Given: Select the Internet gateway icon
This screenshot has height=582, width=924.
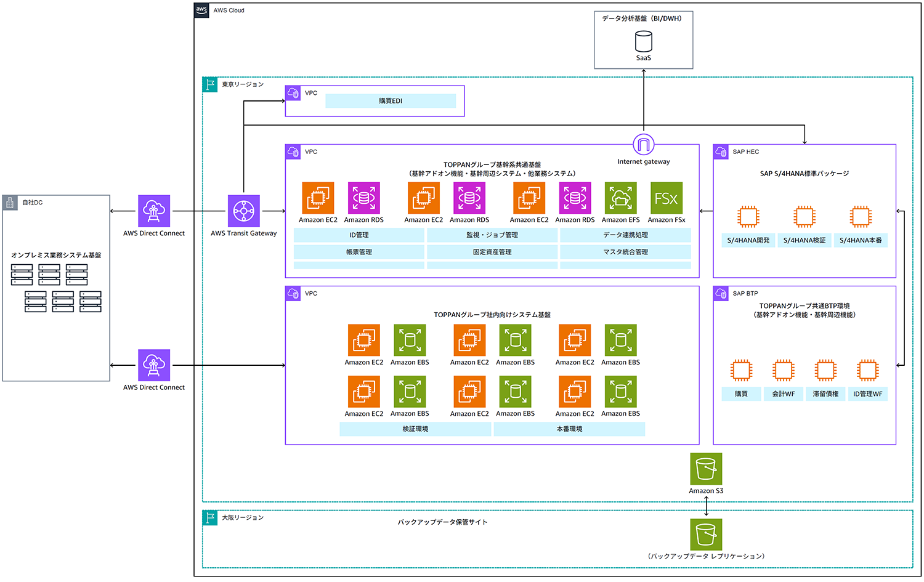Looking at the screenshot, I should coord(643,145).
